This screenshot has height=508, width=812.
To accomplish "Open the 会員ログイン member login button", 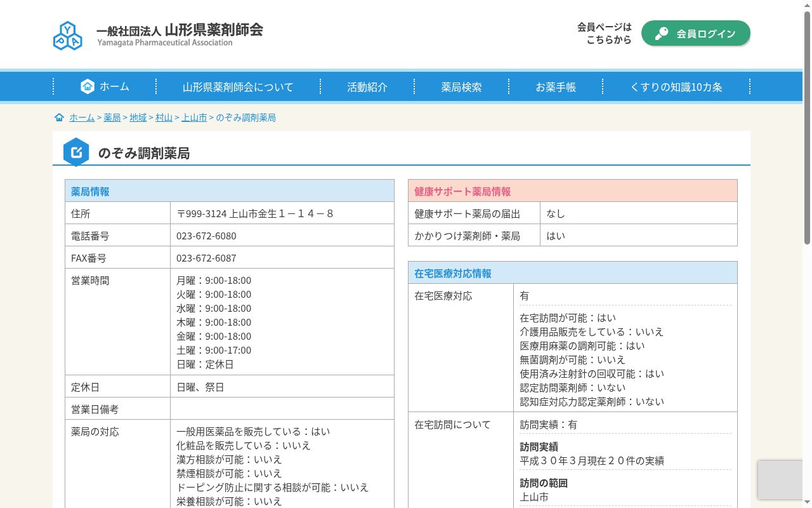I will click(696, 34).
